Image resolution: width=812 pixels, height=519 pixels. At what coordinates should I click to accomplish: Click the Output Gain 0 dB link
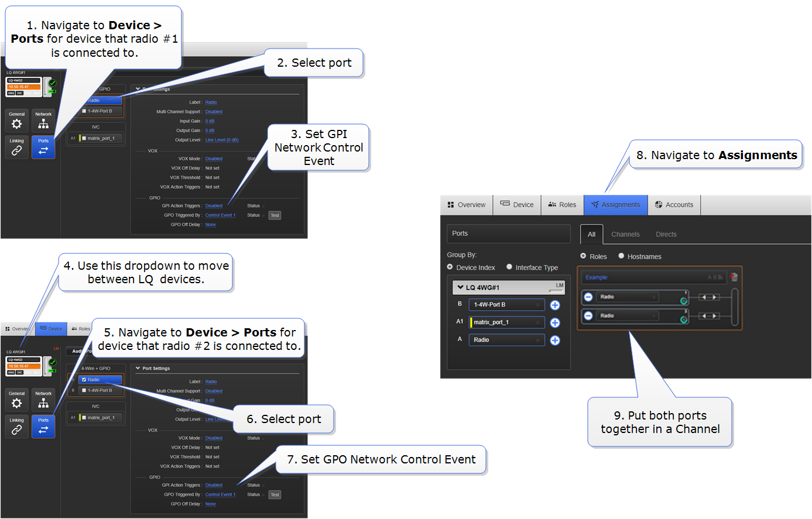210,130
